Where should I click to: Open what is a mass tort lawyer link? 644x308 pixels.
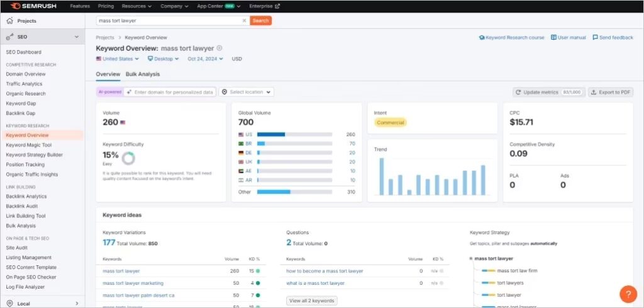(316, 283)
